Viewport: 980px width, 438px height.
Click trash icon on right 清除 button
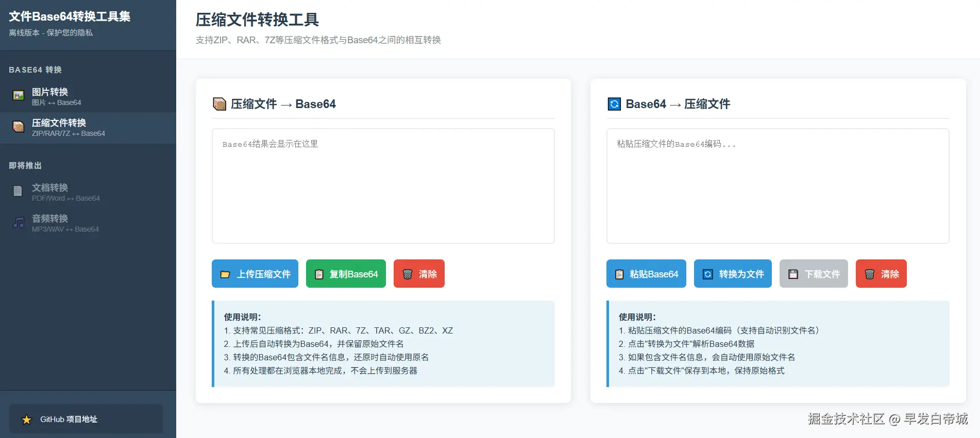coord(869,274)
